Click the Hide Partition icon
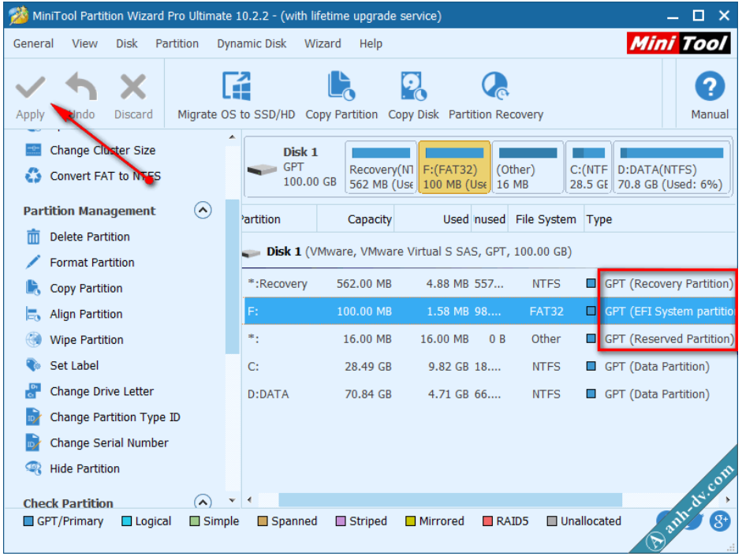Viewport: 742px width, 560px height. tap(33, 469)
